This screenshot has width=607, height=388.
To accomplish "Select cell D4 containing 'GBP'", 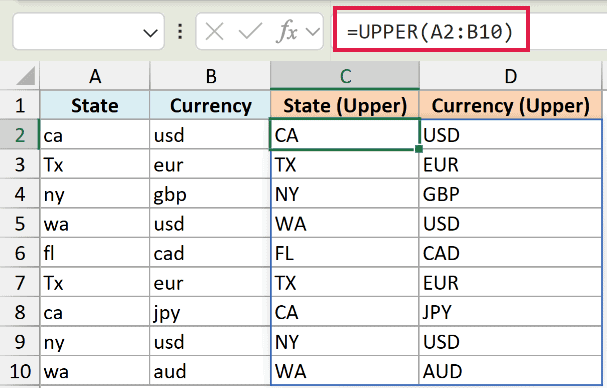I will click(511, 194).
